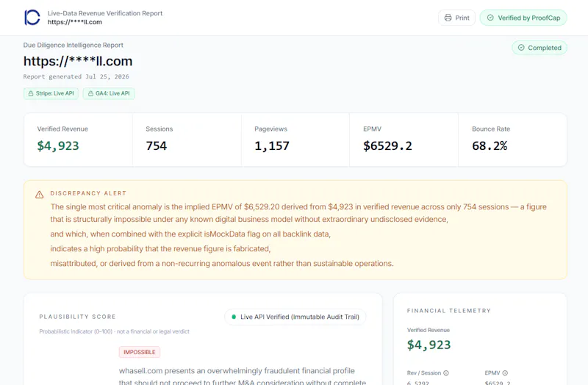Click the Completed status badge

(539, 48)
